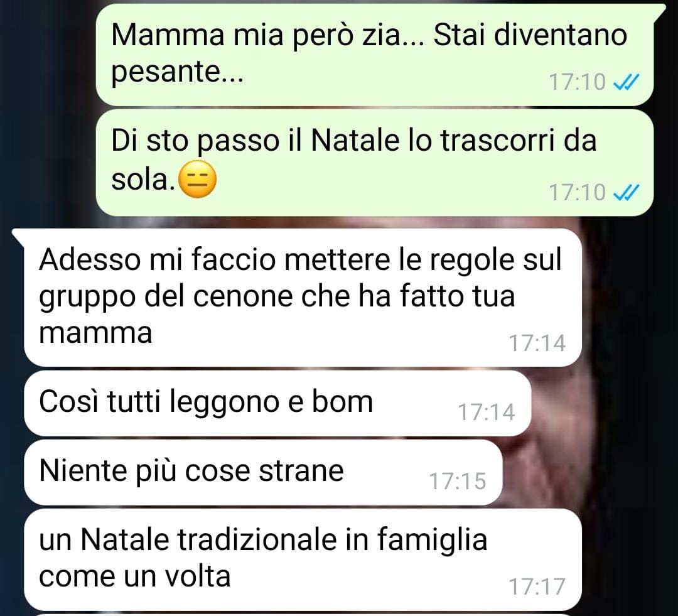
Task: Select the message 'Di sto passo il Natale'
Action: (374, 162)
